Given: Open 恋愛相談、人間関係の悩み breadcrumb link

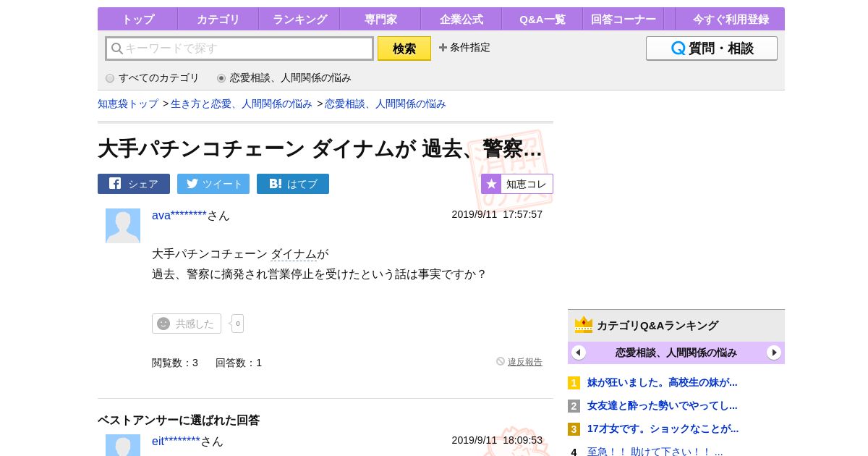Looking at the screenshot, I should (386, 104).
